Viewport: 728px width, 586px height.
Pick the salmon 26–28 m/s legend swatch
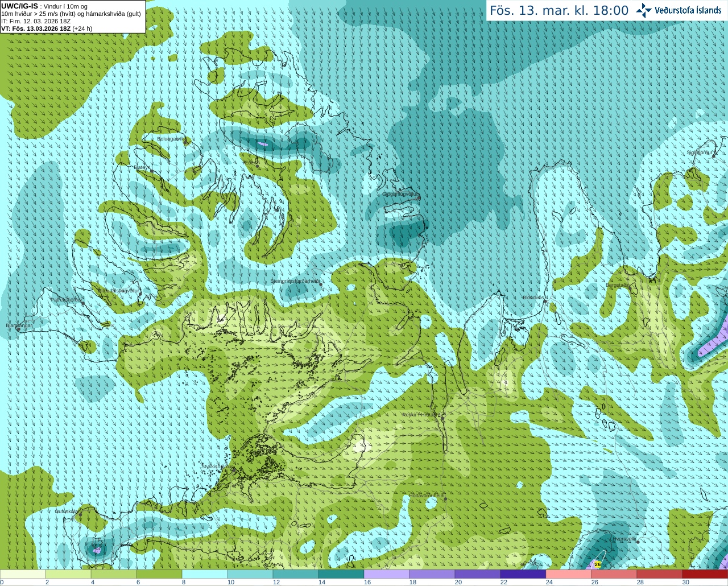614,574
